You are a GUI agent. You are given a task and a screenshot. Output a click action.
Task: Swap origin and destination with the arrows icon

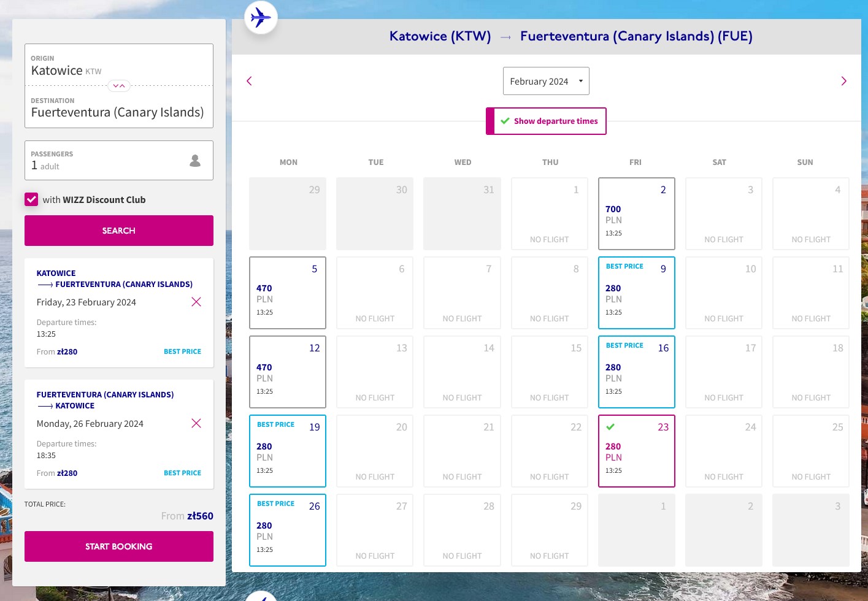[x=119, y=86]
